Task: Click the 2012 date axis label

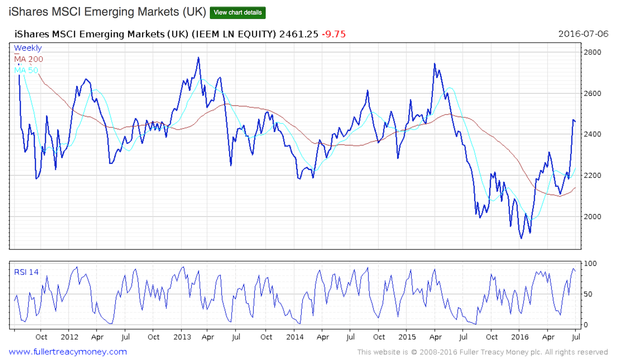Action: pos(69,337)
